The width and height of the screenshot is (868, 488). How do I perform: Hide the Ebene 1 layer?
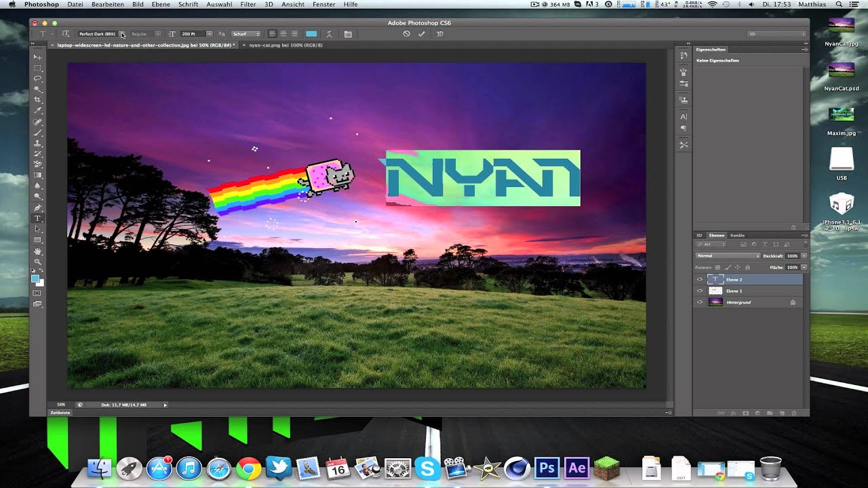[700, 291]
